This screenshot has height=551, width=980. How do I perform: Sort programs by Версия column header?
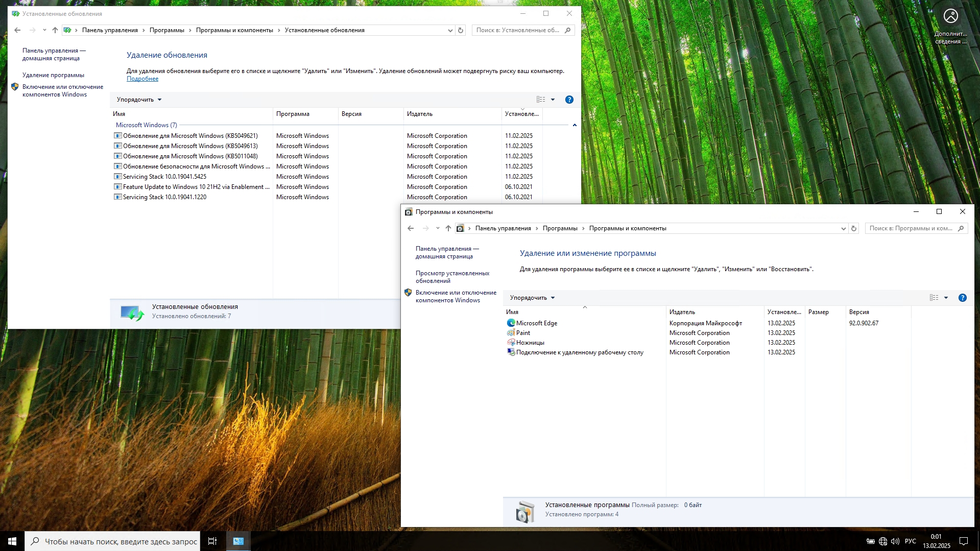click(x=878, y=312)
